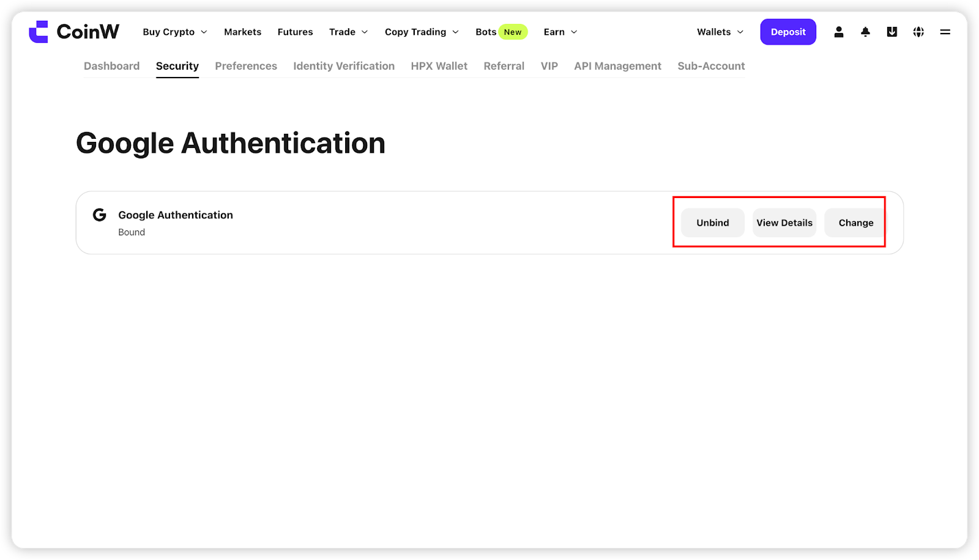
Task: Click the Google G icon
Action: [x=100, y=215]
